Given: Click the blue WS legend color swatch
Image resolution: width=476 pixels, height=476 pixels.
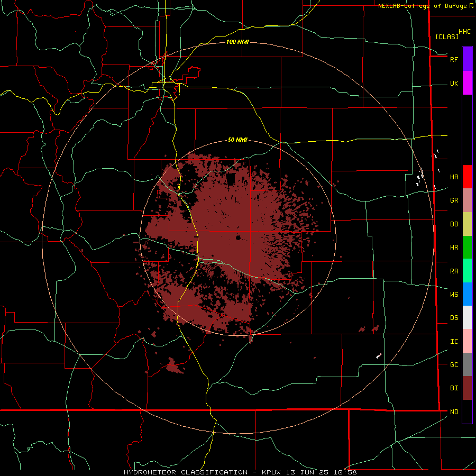Looking at the screenshot, I should coord(467,294).
